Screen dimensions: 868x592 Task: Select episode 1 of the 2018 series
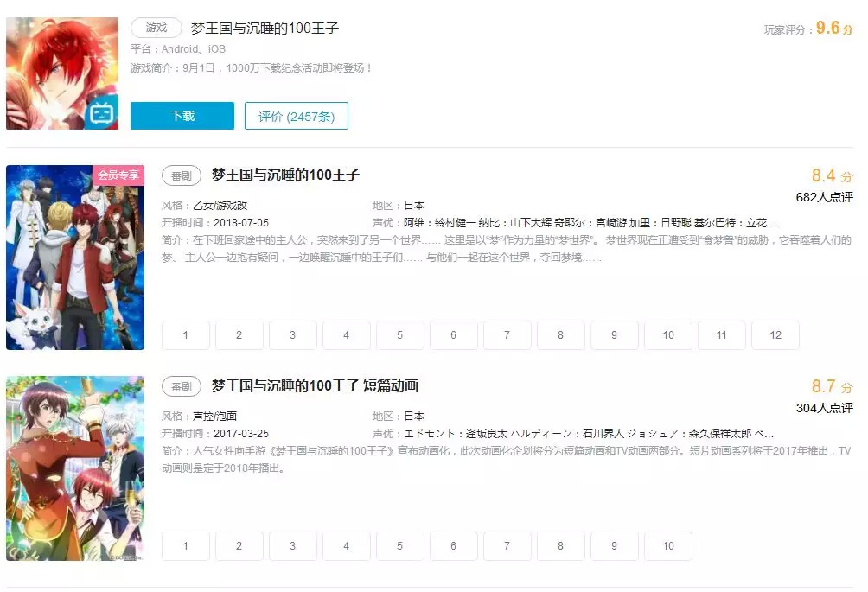(185, 335)
